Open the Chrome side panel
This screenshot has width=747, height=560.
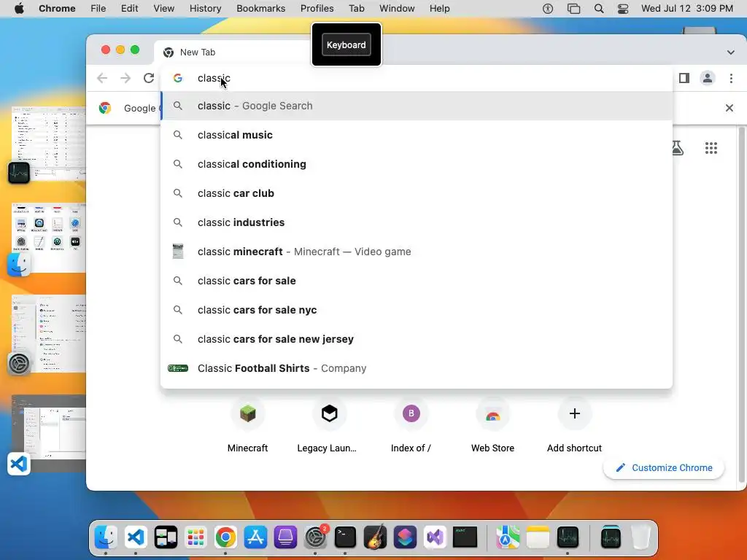[x=684, y=78]
